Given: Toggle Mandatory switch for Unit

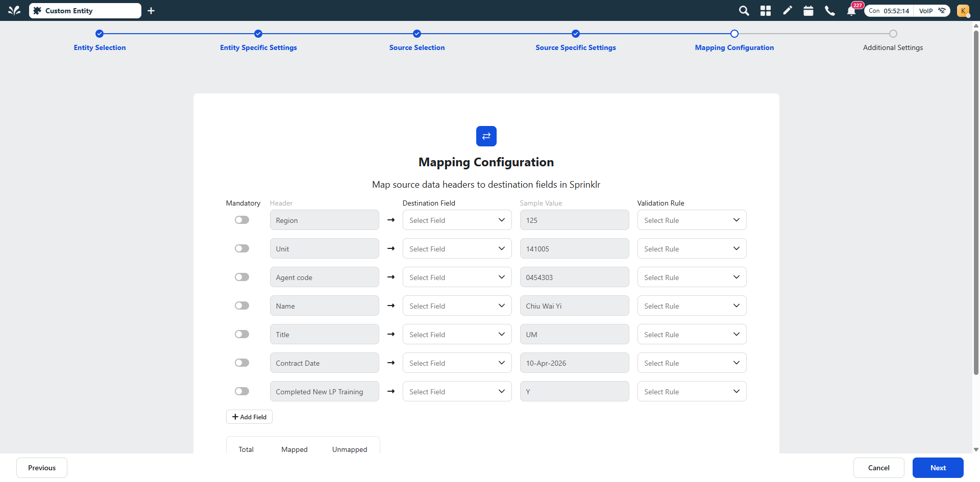Looking at the screenshot, I should click(242, 248).
